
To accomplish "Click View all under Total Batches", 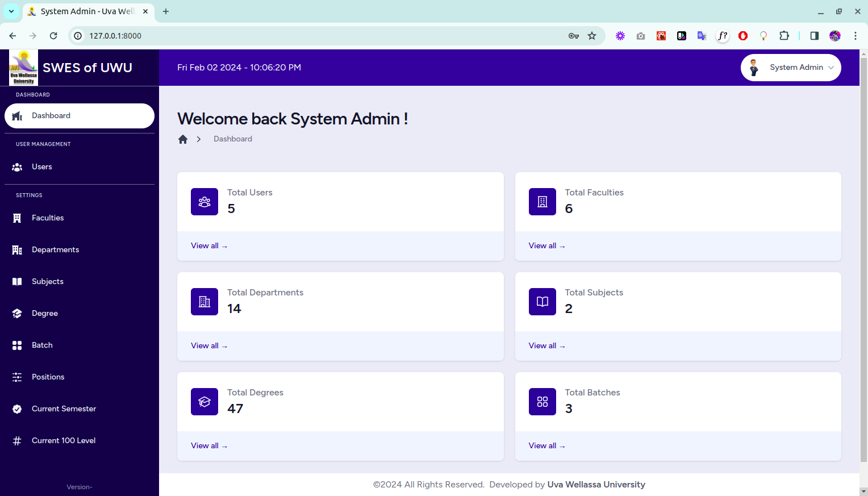I will click(x=546, y=446).
